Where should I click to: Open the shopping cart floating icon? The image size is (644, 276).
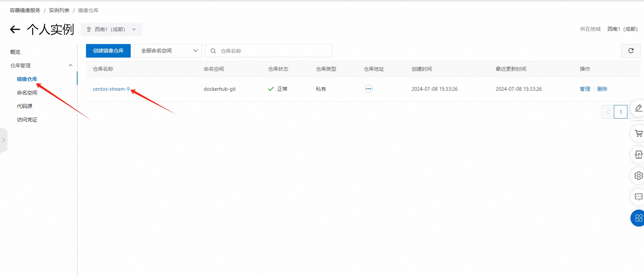click(638, 133)
